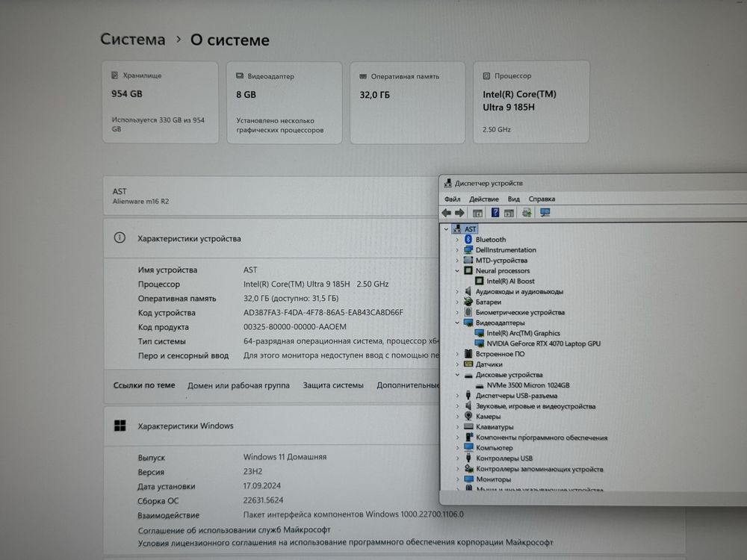Collapse the AST root node chevron
The height and width of the screenshot is (560, 747).
447,229
